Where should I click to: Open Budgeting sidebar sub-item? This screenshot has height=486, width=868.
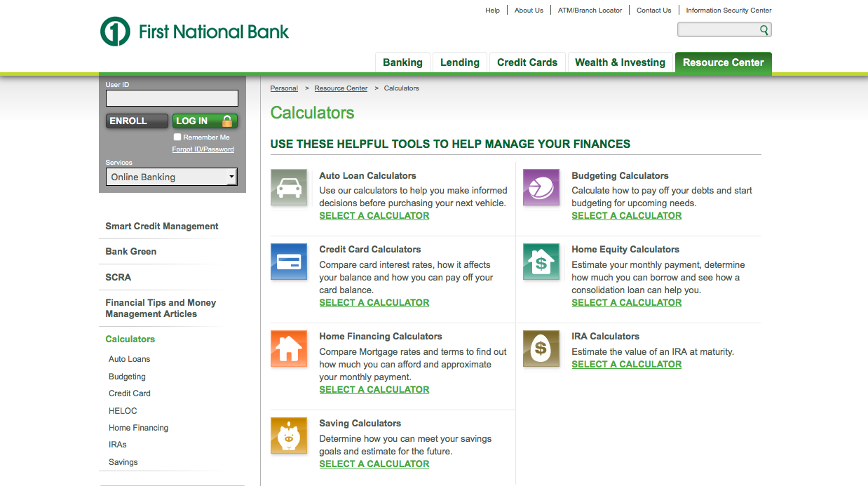[127, 377]
